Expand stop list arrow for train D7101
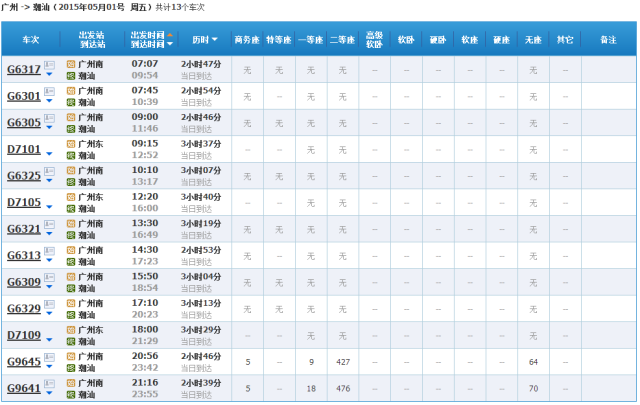Viewport: 640px width, 405px height. [x=49, y=155]
